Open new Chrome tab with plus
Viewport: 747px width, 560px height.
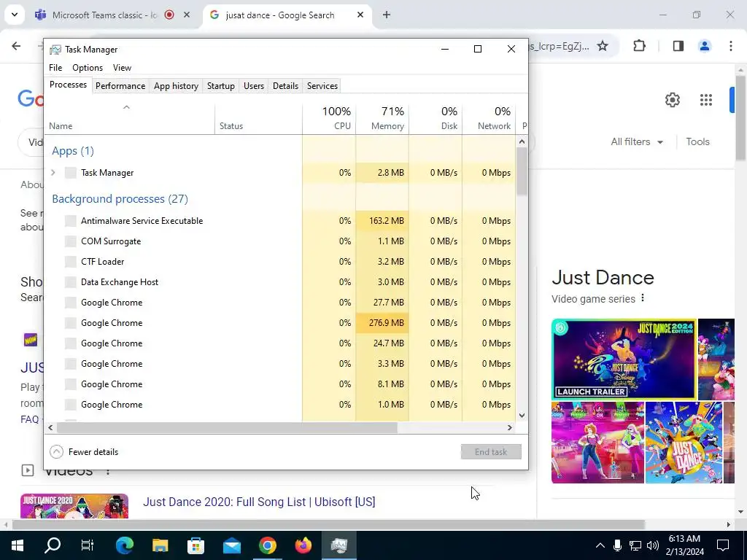coord(387,15)
